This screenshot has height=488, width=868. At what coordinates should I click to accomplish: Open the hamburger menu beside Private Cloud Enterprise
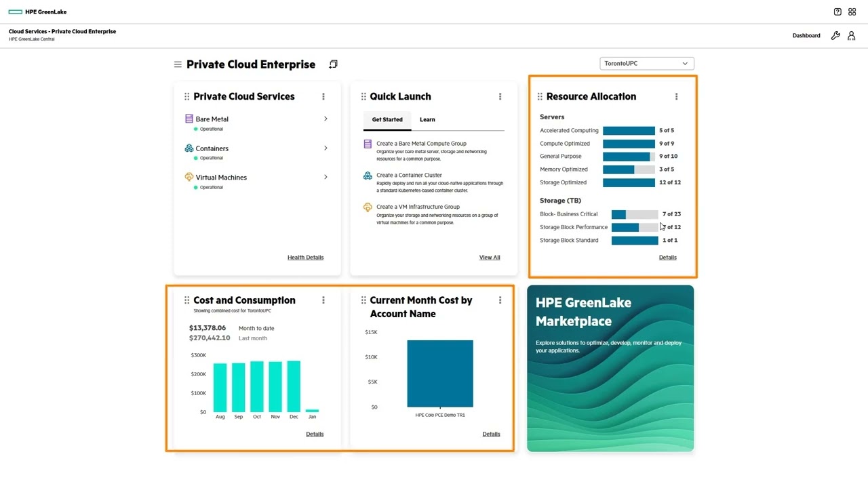pyautogui.click(x=178, y=64)
